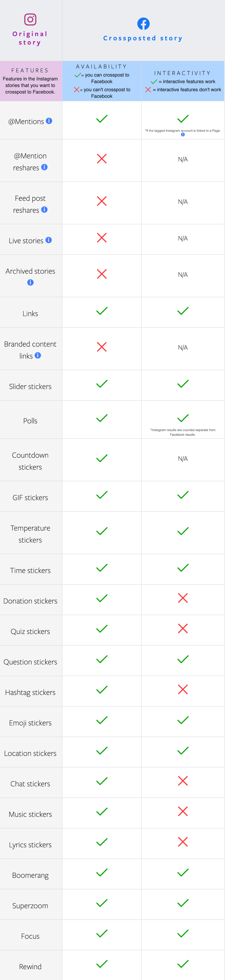This screenshot has height=980, width=225.
Task: Click the Original story heading
Action: [30, 38]
